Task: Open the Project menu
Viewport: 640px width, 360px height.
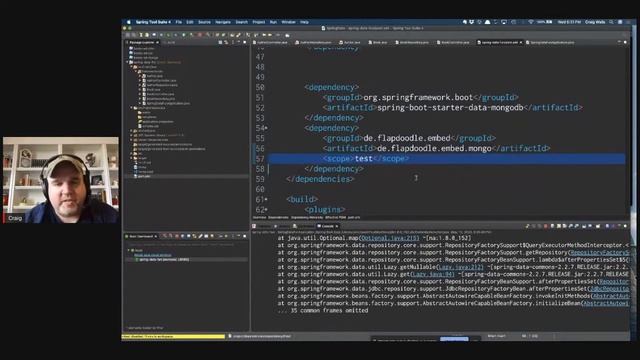Action: point(258,22)
